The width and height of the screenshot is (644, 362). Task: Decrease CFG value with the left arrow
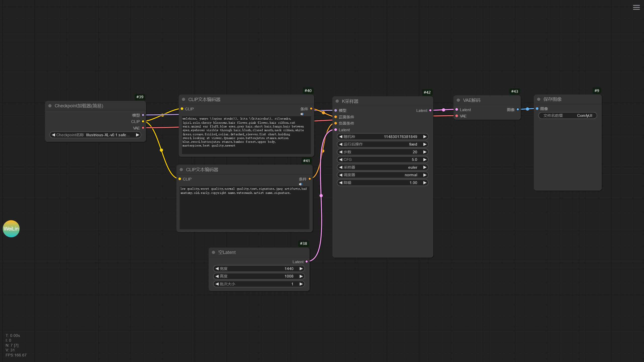[x=341, y=160]
